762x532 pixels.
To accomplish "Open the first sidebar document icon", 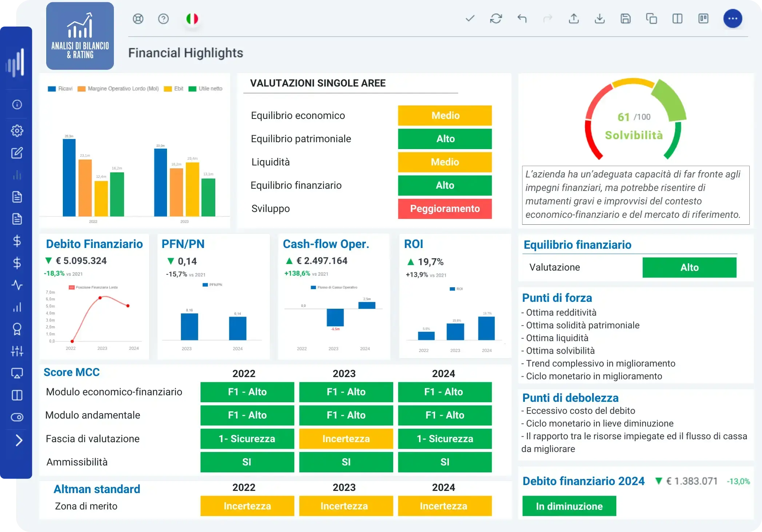I will [x=17, y=197].
